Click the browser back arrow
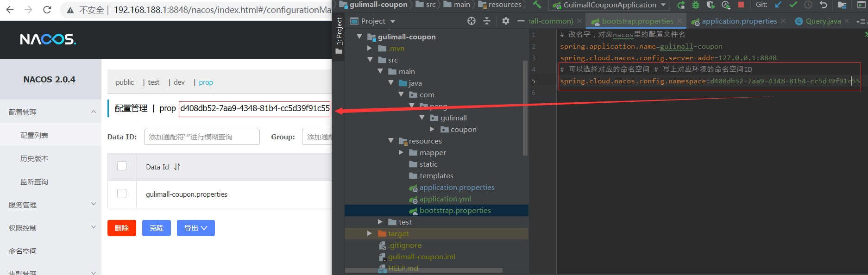Image resolution: width=868 pixels, height=275 pixels. pyautogui.click(x=10, y=10)
